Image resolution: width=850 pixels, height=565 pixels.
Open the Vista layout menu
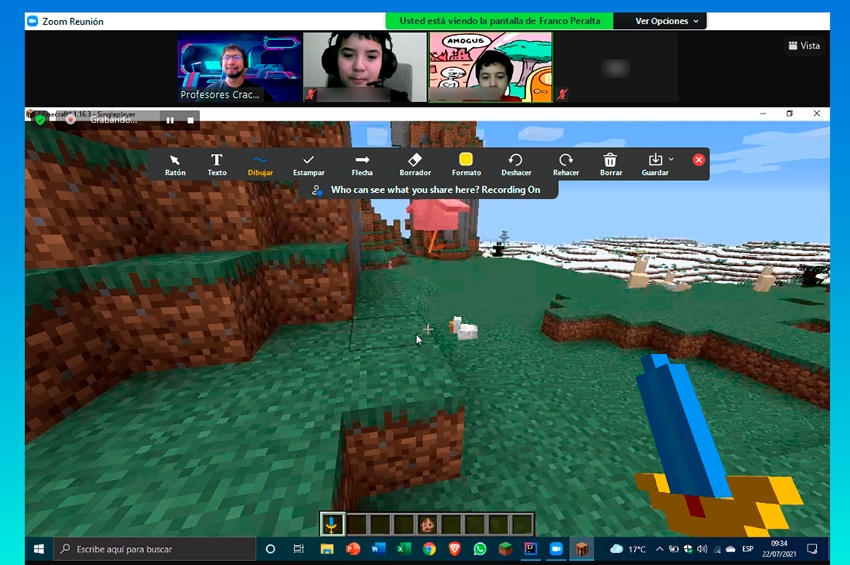[804, 46]
